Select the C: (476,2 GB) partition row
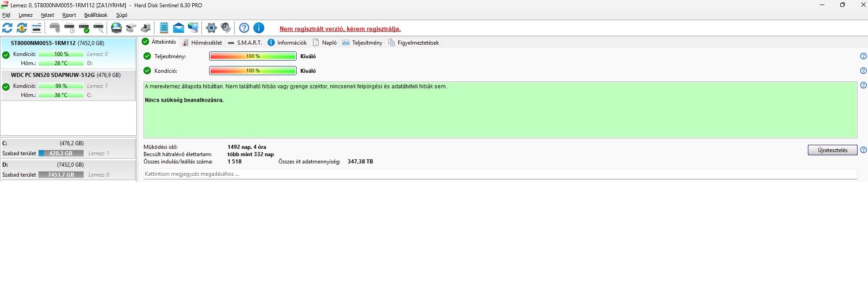 tap(68, 148)
